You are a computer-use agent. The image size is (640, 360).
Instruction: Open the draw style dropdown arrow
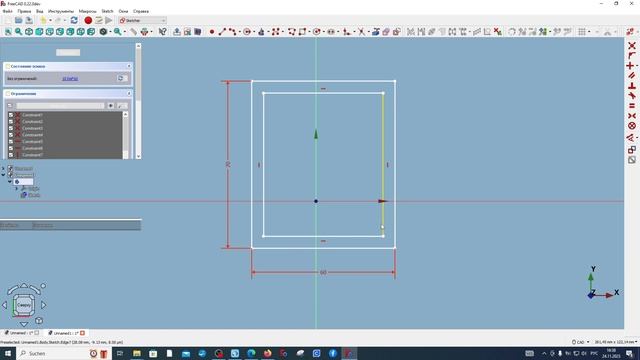(x=111, y=32)
